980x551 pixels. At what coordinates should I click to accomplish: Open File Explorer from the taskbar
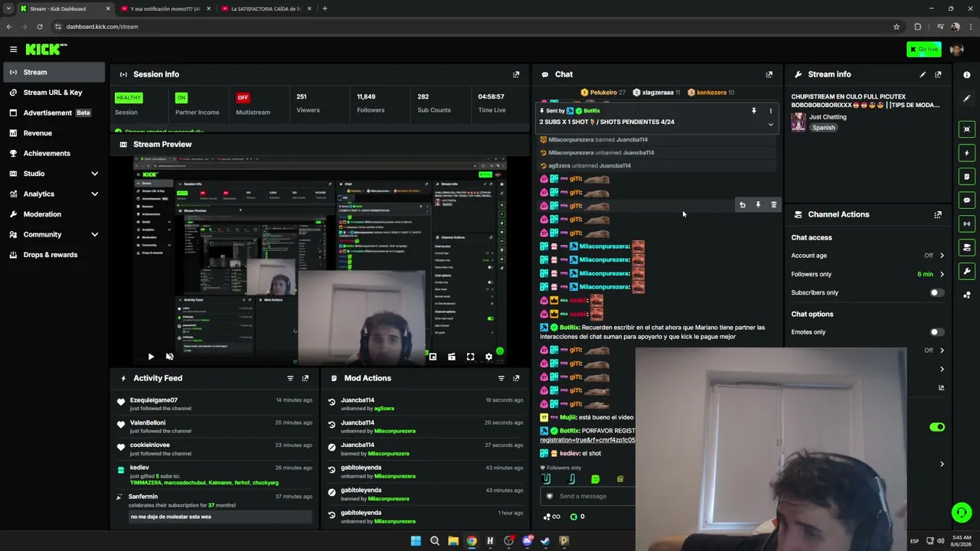point(453,541)
